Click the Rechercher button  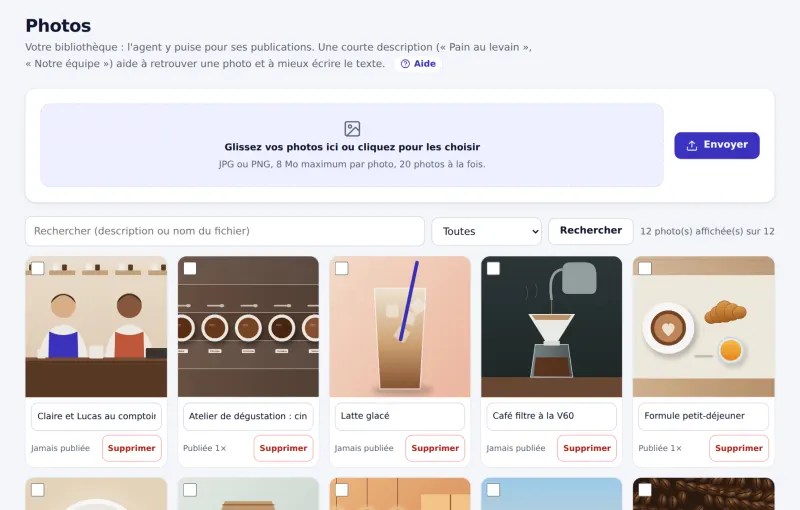click(591, 231)
